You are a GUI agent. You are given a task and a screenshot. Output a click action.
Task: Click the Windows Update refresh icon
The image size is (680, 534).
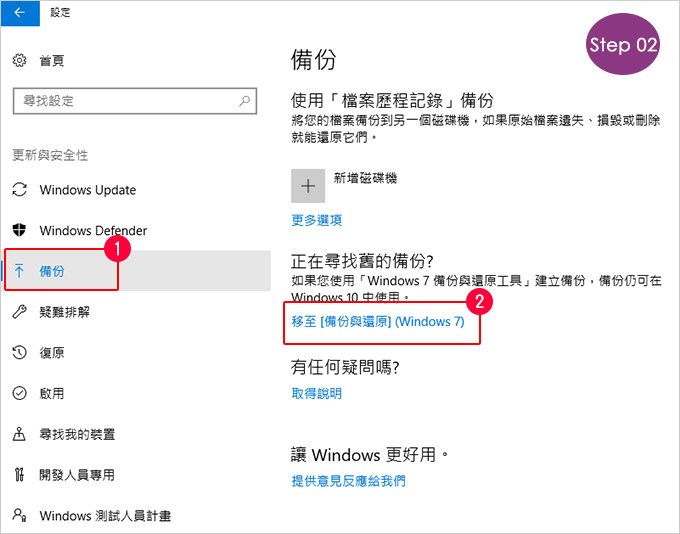point(19,190)
